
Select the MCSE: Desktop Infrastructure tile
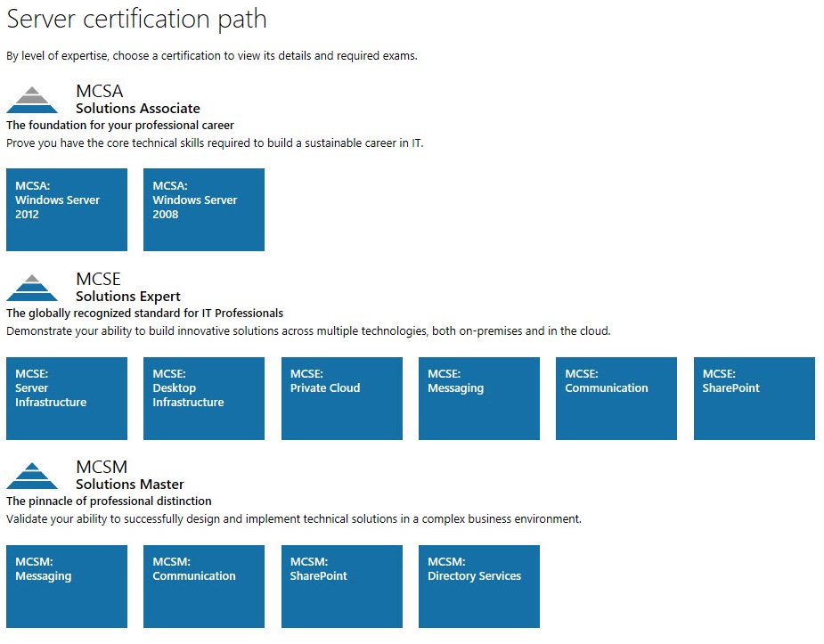pyautogui.click(x=204, y=398)
